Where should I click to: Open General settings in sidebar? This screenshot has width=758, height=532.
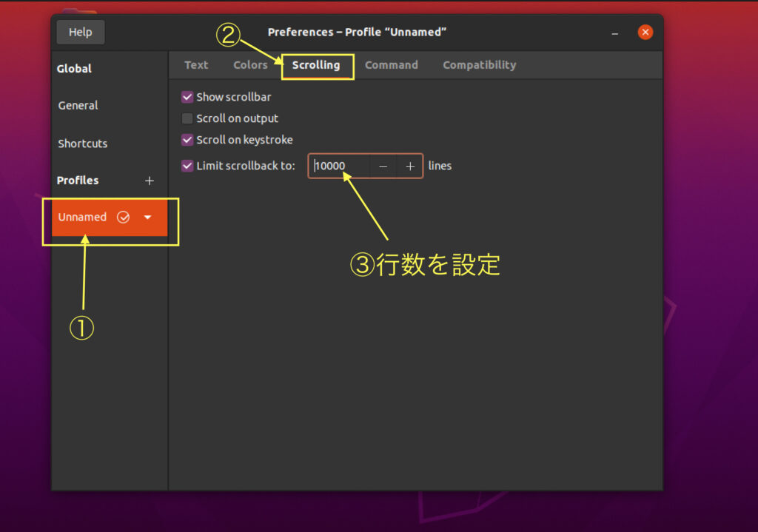tap(78, 106)
